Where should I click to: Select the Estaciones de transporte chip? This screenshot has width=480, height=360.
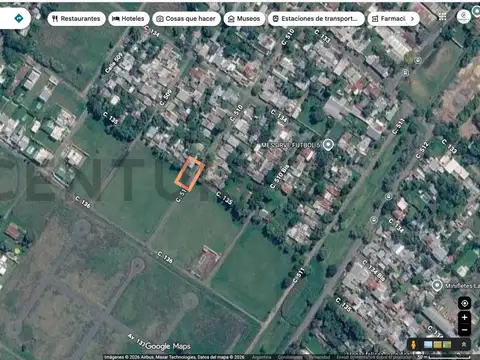tap(316, 19)
